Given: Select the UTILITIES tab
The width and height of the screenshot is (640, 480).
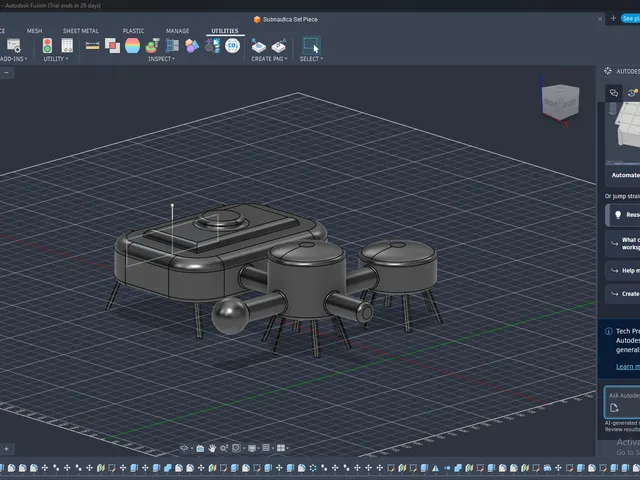Looking at the screenshot, I should click(x=224, y=31).
